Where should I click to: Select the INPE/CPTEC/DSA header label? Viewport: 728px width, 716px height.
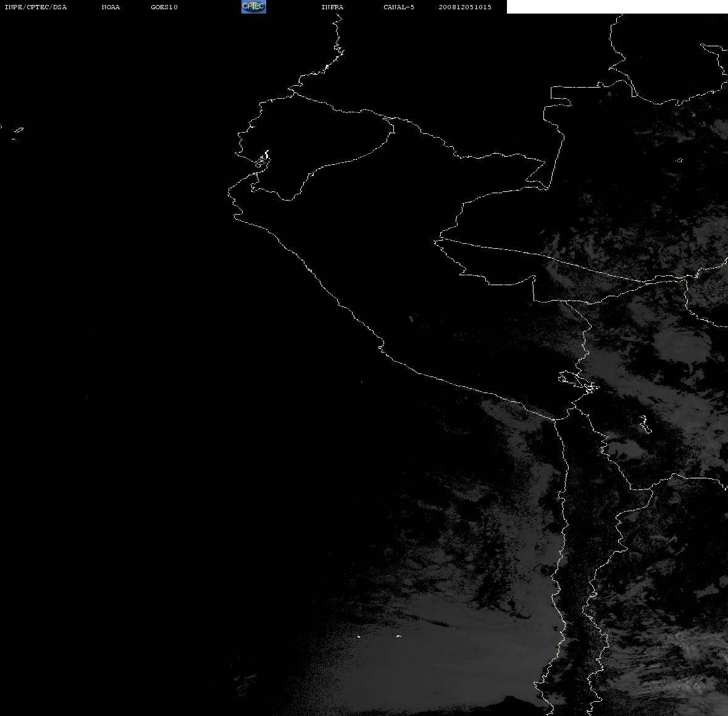36,7
